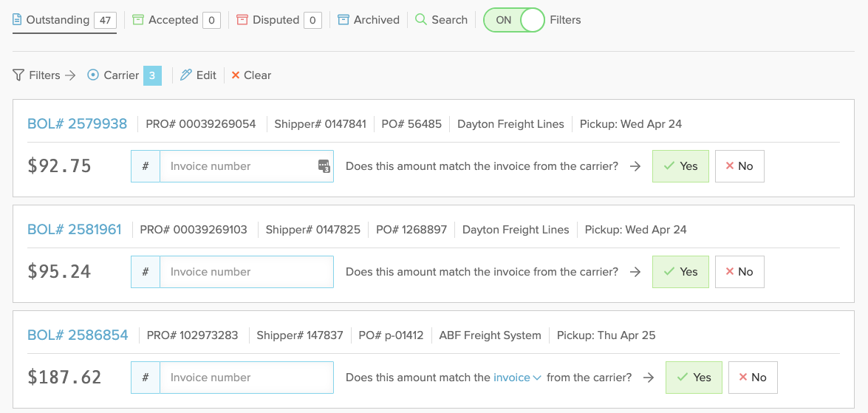Screen dimensions: 868x413
Task: Select the Carrier filter radio circle
Action: click(93, 75)
